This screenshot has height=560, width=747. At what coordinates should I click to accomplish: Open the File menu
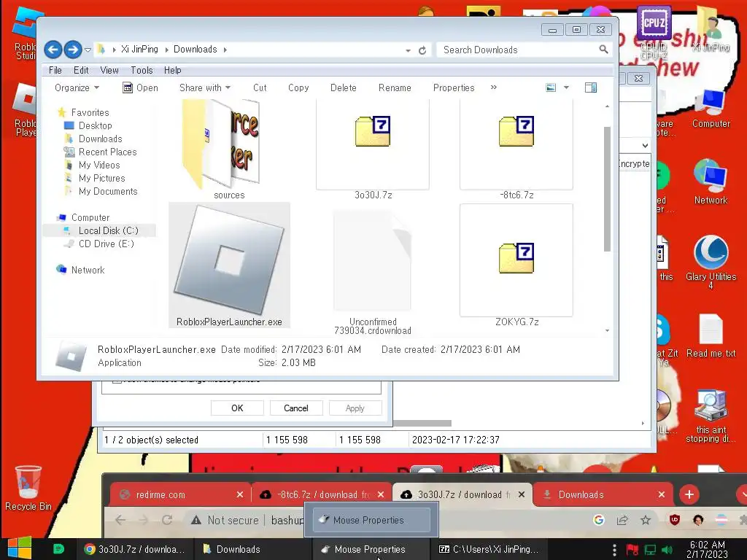point(55,70)
